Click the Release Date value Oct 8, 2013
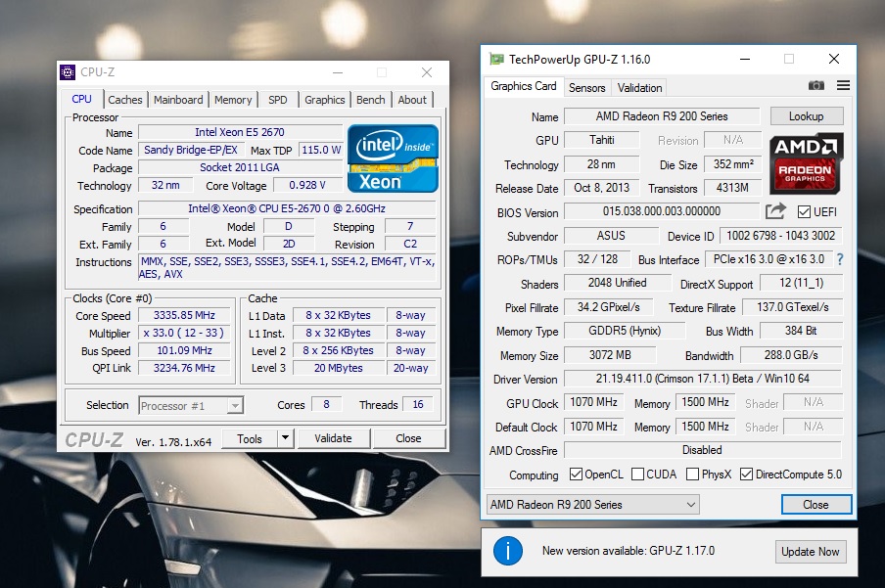Viewport: 885px width, 588px height. point(602,188)
